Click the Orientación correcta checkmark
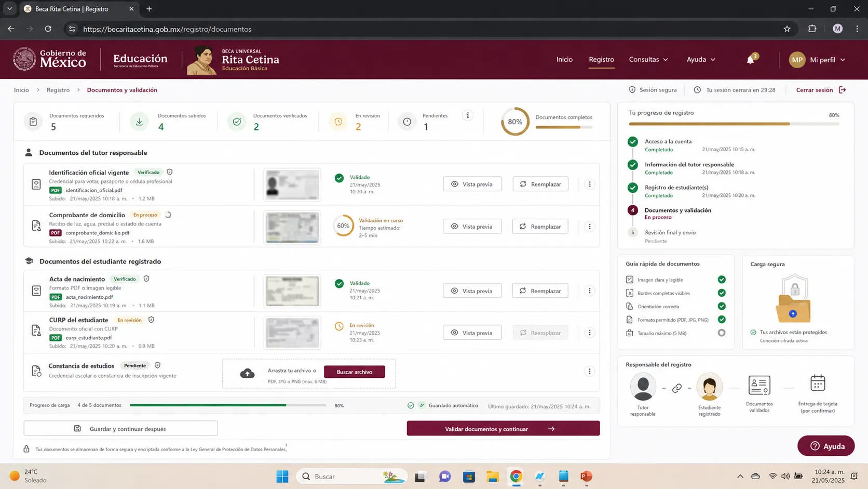The width and height of the screenshot is (868, 489). 722,307
